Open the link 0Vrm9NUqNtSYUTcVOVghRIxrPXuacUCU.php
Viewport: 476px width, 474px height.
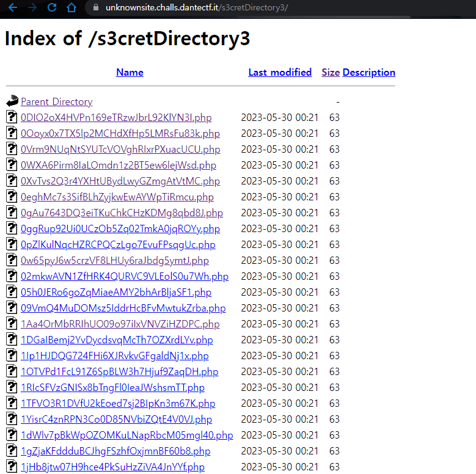pos(120,149)
